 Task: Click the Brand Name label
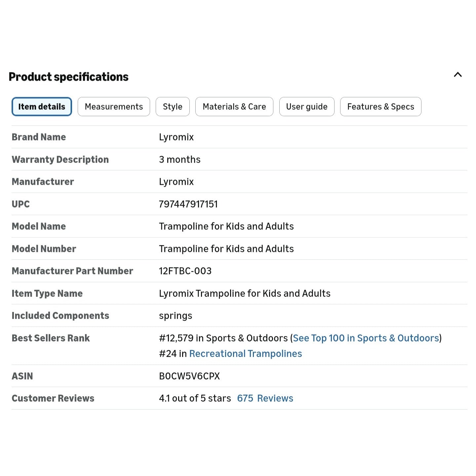pos(39,137)
